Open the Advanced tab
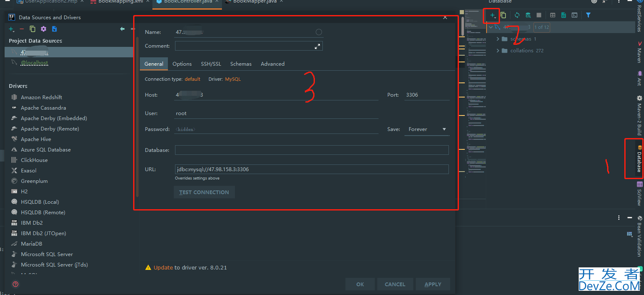Viewport: 644px width, 295px height. pyautogui.click(x=273, y=64)
